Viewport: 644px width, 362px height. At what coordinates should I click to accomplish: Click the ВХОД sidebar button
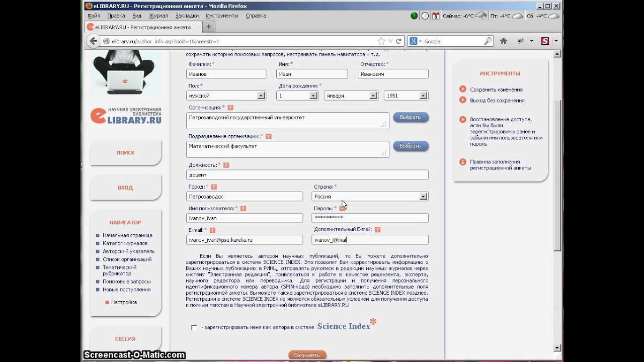coord(125,188)
